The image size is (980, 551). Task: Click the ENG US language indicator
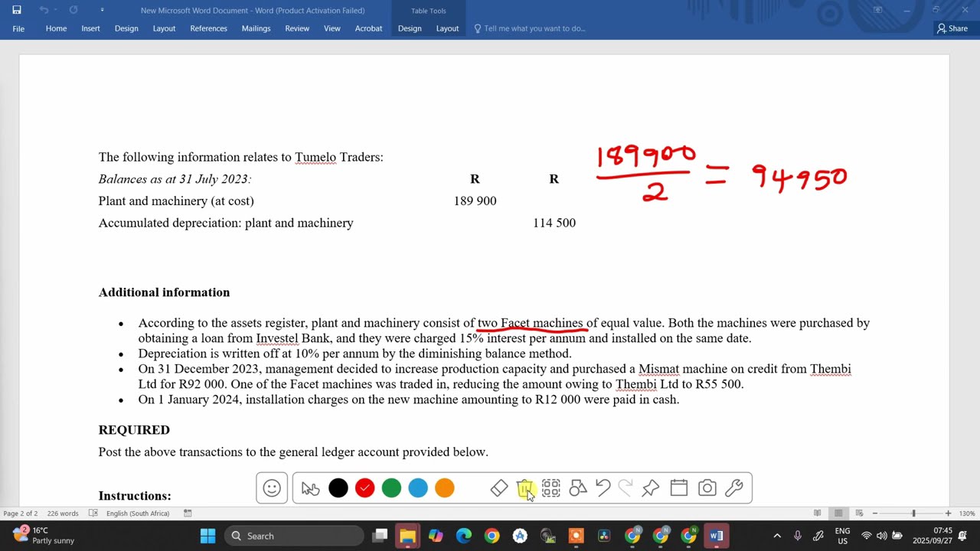[x=842, y=536]
